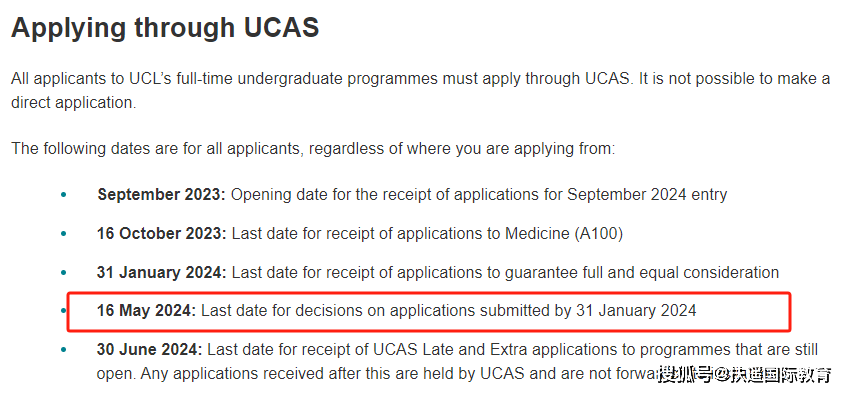
Task: Click "September 2024 entry" in the first bullet
Action: pyautogui.click(x=647, y=195)
